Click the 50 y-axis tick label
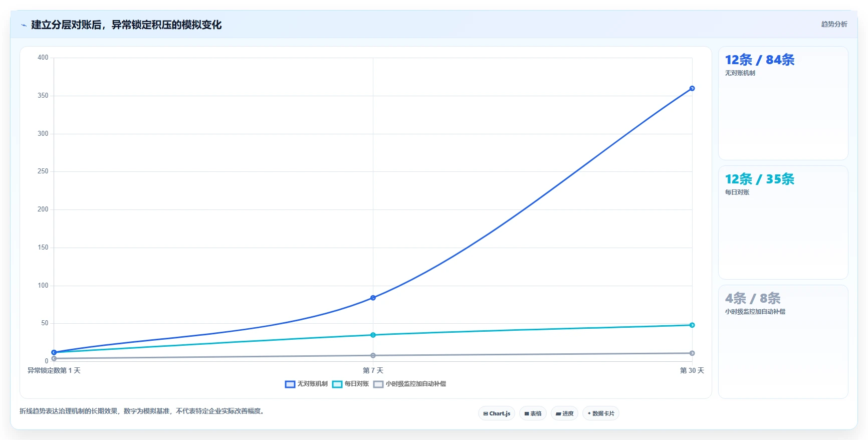The height and width of the screenshot is (440, 868). tap(45, 323)
